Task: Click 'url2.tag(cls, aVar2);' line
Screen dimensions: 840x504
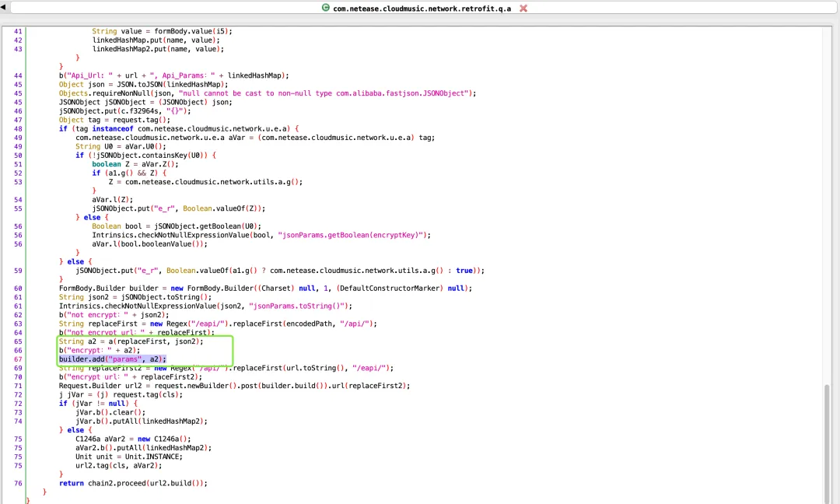Action: pos(119,465)
